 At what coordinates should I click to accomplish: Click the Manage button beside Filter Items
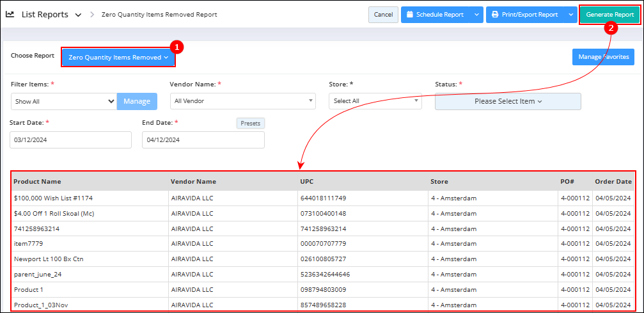coord(136,101)
